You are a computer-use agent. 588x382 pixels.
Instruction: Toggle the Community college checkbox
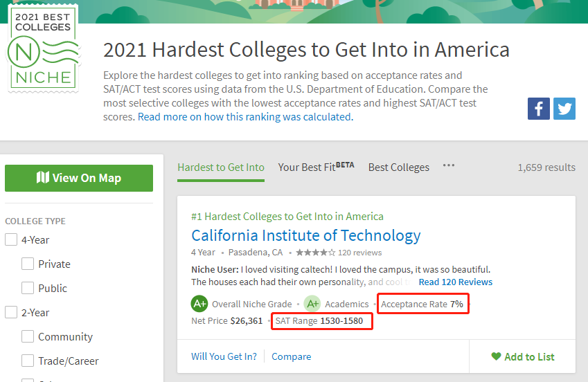click(x=28, y=337)
